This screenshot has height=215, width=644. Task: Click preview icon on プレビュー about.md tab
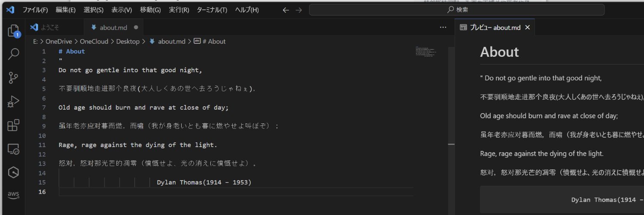pos(463,27)
